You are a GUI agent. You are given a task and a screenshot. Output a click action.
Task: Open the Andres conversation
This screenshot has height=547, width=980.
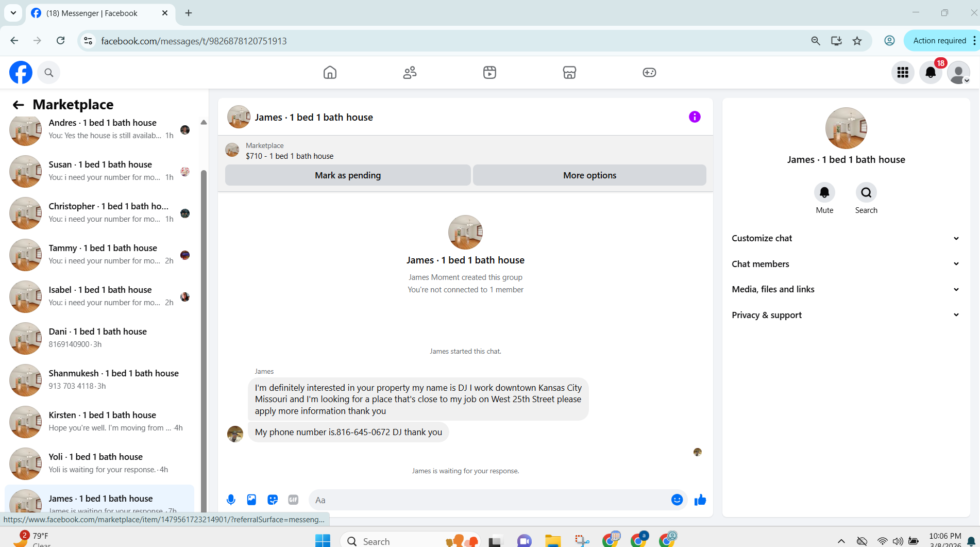pos(99,129)
